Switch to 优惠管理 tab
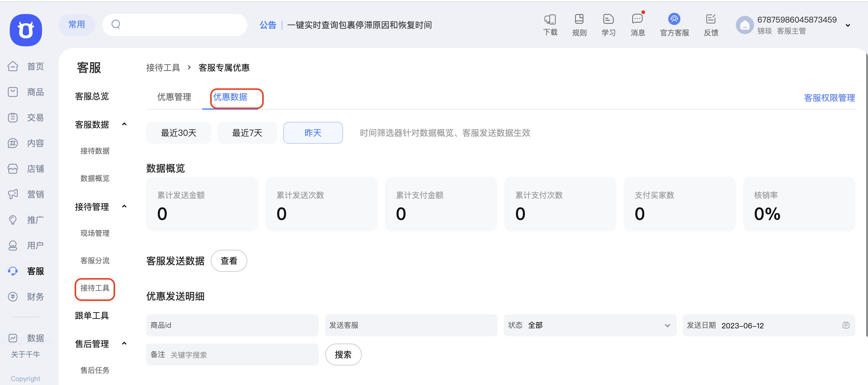868x385 pixels. click(174, 97)
